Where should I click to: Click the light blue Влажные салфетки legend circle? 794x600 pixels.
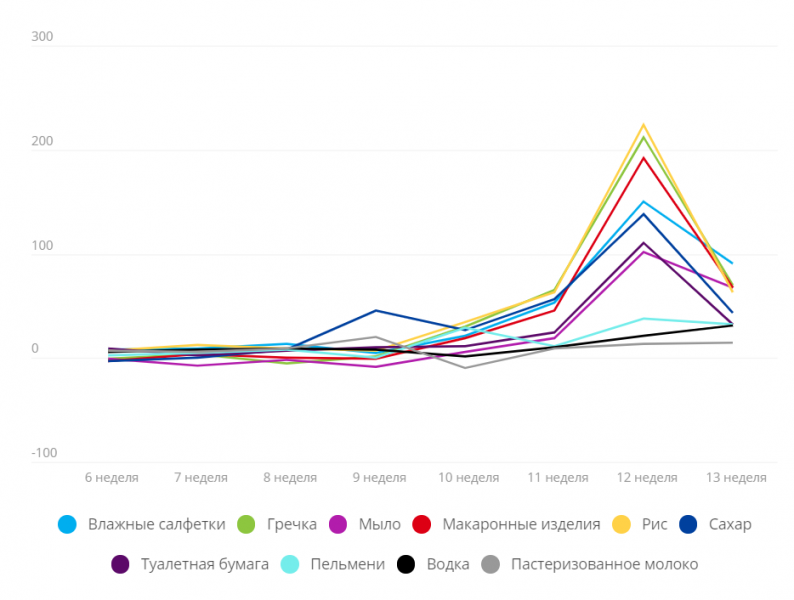(x=68, y=524)
